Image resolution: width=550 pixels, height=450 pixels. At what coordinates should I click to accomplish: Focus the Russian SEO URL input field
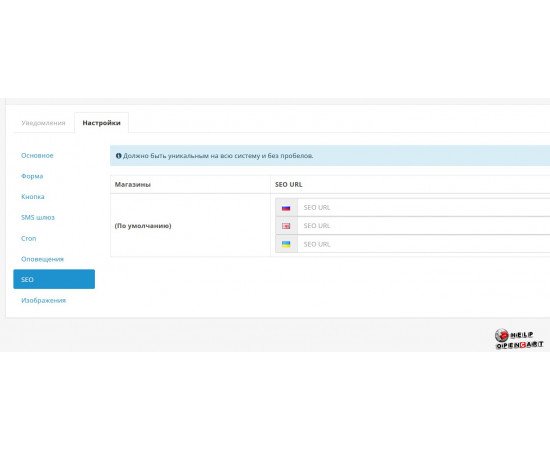pos(424,208)
